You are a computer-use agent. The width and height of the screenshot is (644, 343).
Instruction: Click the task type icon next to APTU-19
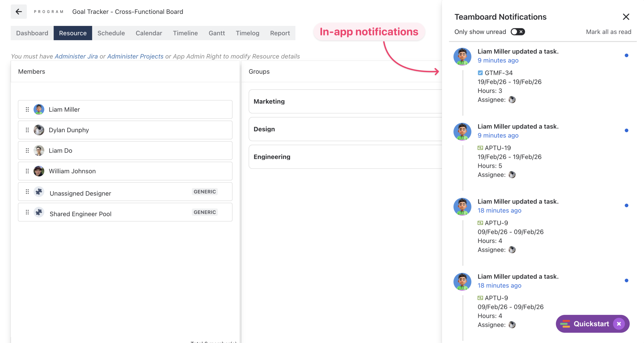click(x=480, y=148)
